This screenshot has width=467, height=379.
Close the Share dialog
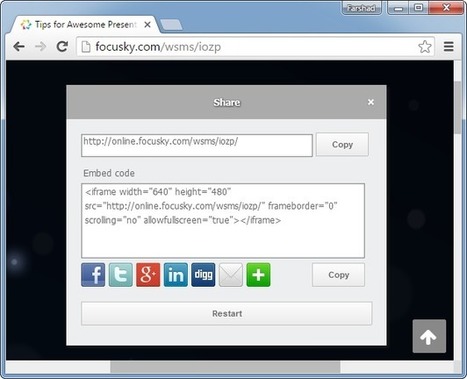[371, 102]
